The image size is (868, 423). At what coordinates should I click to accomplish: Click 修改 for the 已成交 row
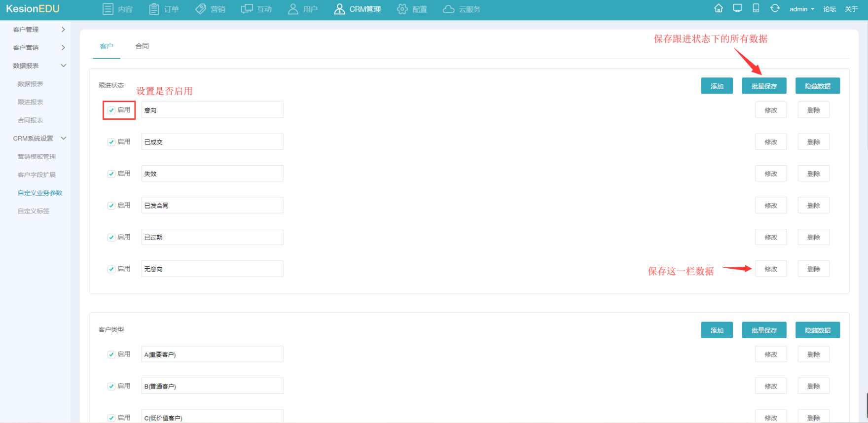pyautogui.click(x=771, y=142)
